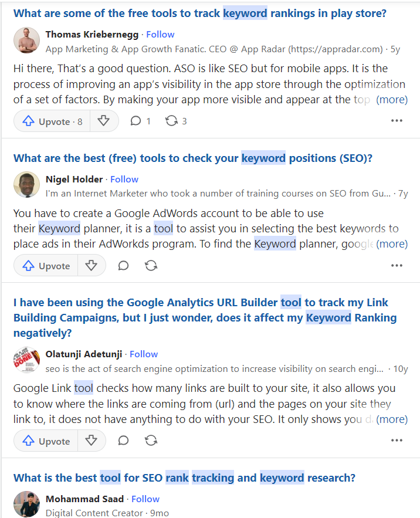Downvote Olatunji Adetunji's answer
Image resolution: width=420 pixels, height=518 pixels.
click(92, 440)
